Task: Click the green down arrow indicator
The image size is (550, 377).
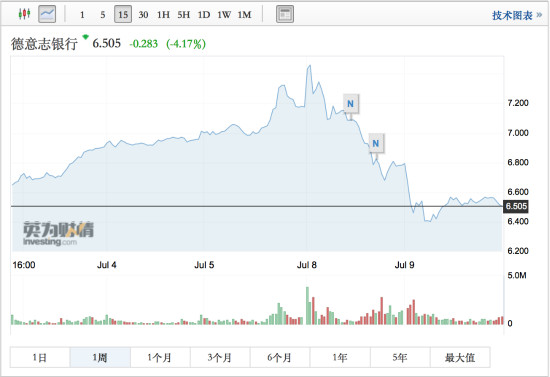Action: click(x=86, y=37)
